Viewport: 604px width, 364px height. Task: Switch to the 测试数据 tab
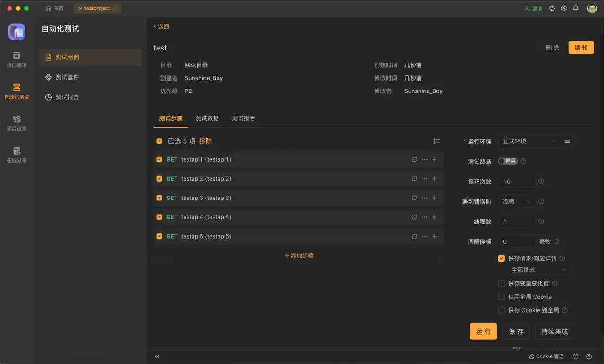pyautogui.click(x=207, y=118)
